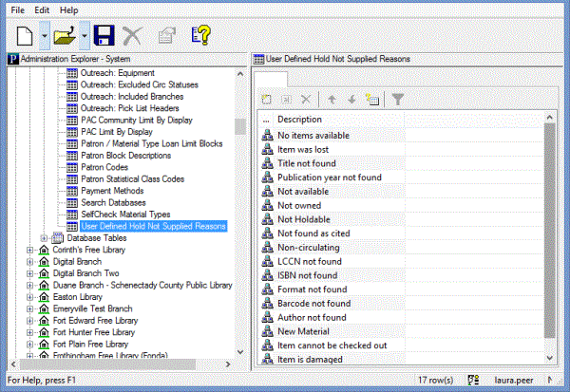Expand the Digital Branch tree node
570x392 pixels.
click(x=30, y=261)
